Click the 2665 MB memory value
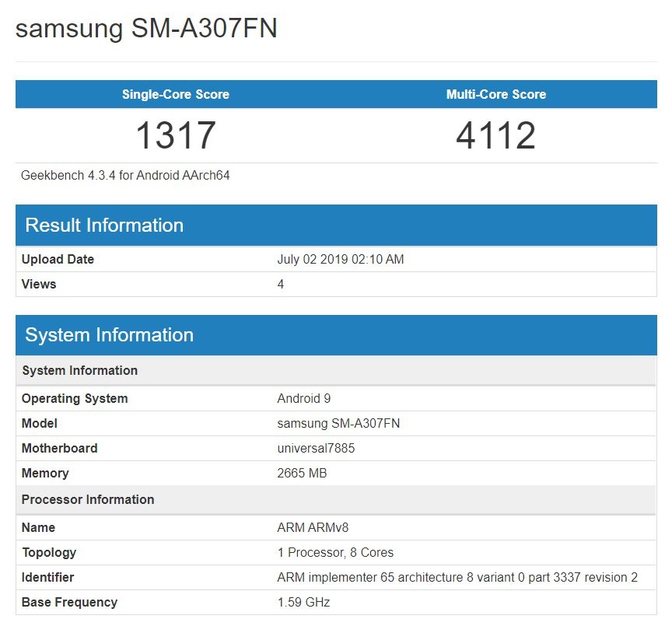 [302, 473]
